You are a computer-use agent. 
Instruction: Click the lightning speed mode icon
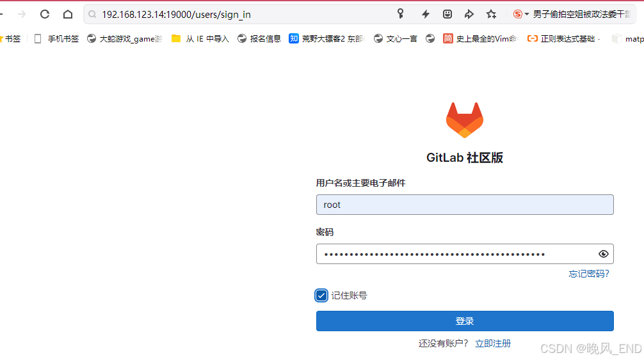point(426,14)
